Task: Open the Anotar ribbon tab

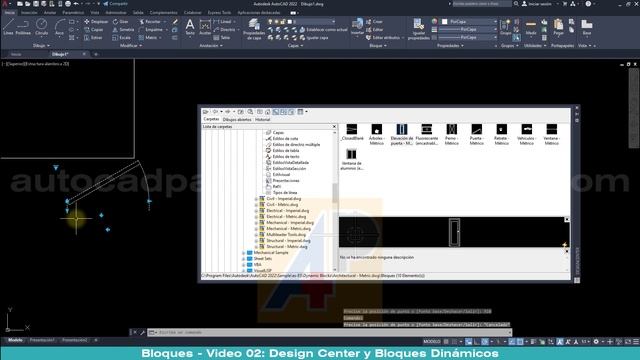Action: [50, 13]
